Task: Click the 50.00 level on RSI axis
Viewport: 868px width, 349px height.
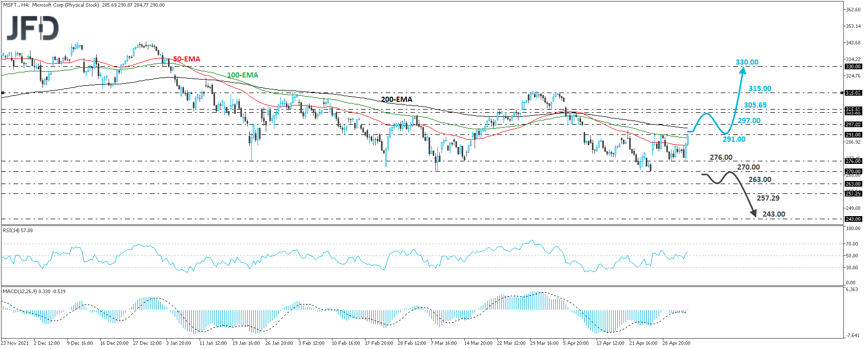Action: coord(851,256)
